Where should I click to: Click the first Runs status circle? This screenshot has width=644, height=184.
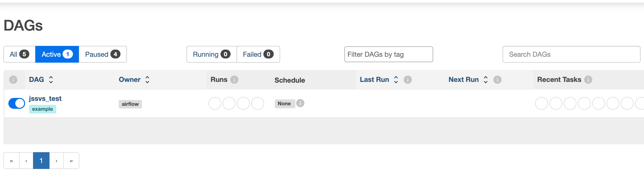(215, 103)
